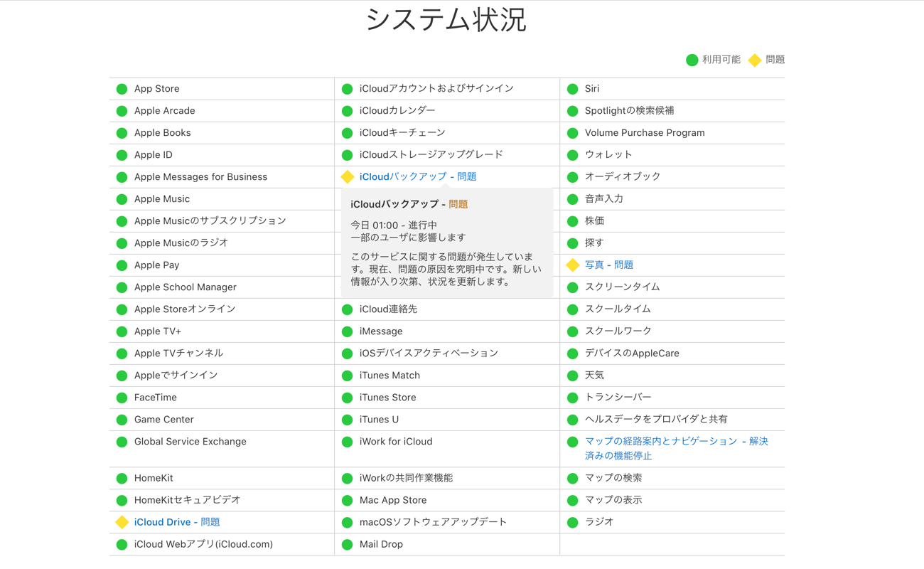
Task: Click the iCloud Webアプリ(iCloud.com) entry
Action: point(203,544)
